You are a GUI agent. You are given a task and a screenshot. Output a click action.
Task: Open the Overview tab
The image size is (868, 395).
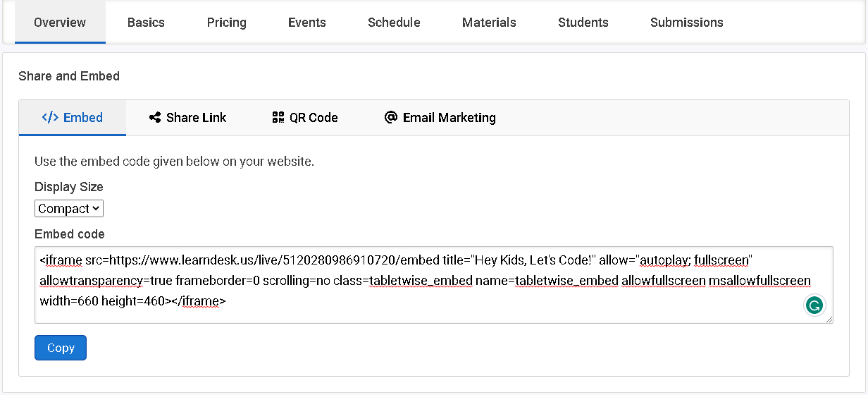pos(60,23)
